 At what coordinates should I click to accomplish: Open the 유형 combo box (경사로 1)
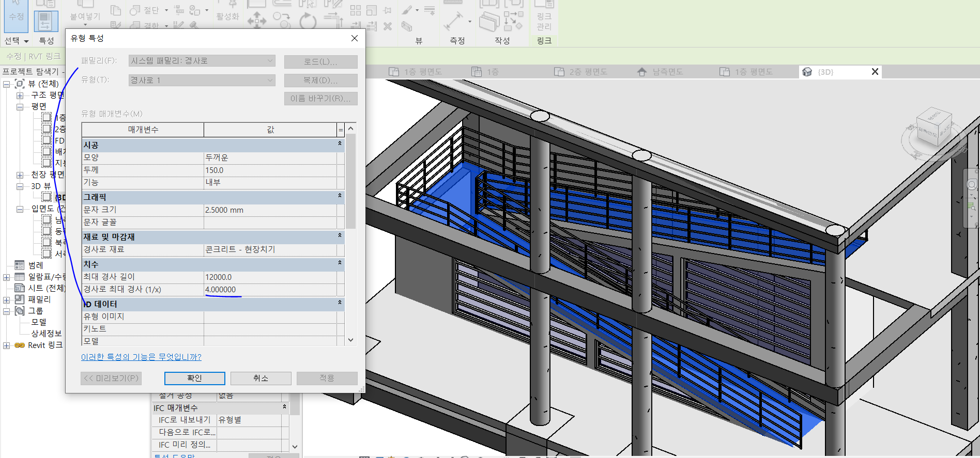pos(202,81)
